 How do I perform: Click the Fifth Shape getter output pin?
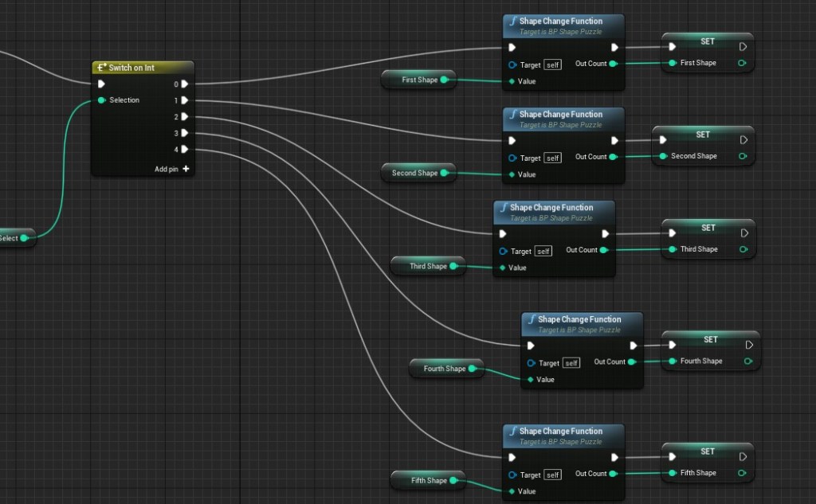(x=453, y=480)
